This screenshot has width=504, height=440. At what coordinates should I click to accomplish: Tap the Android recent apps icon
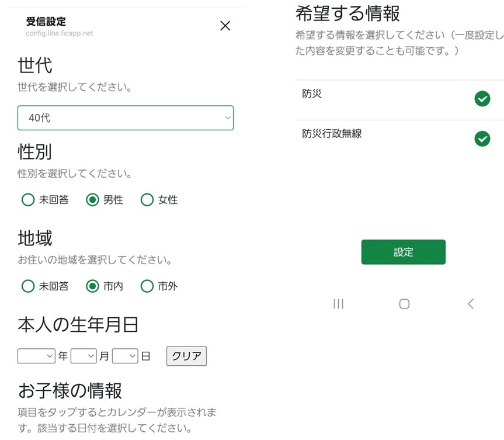(x=339, y=304)
